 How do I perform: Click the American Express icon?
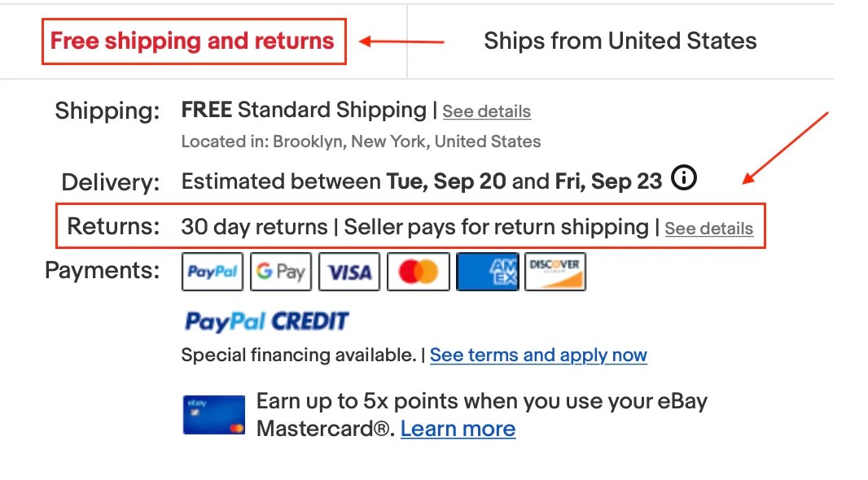[x=487, y=272]
